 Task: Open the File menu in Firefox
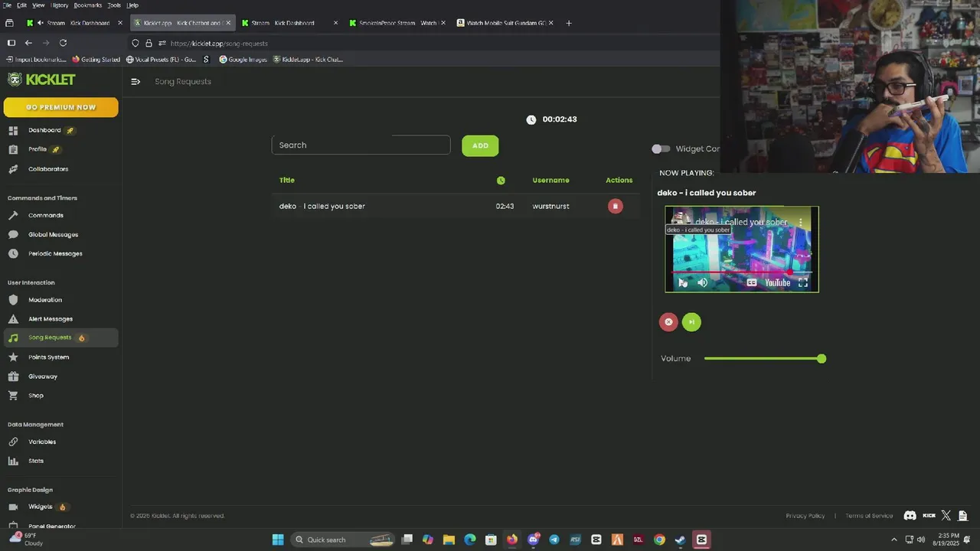pyautogui.click(x=7, y=5)
